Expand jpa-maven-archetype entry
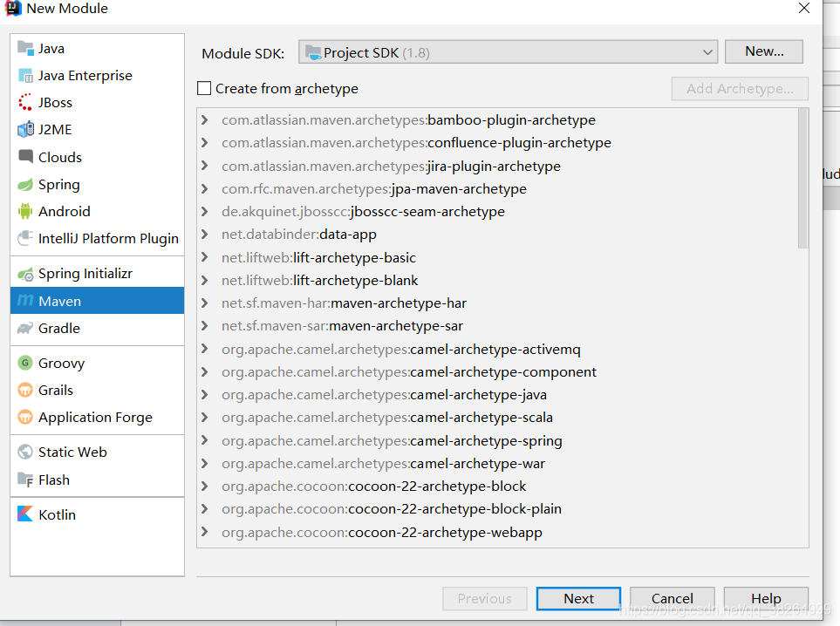Image resolution: width=840 pixels, height=626 pixels. pos(205,188)
